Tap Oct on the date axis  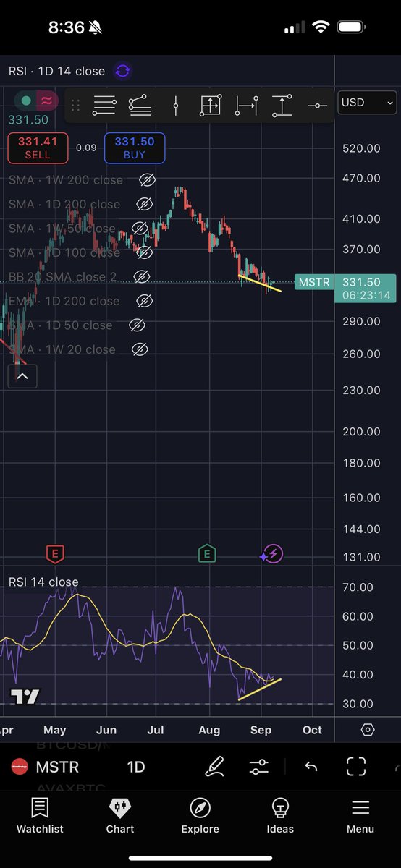click(312, 730)
